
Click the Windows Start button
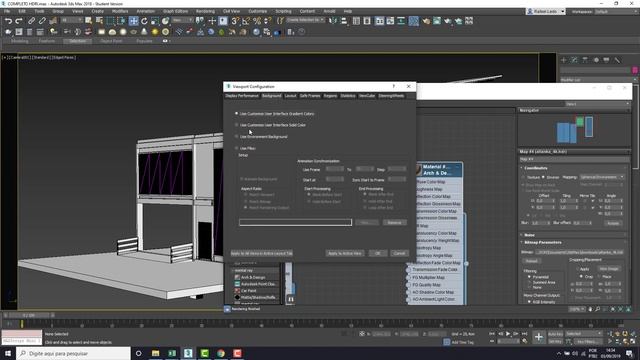[8, 353]
